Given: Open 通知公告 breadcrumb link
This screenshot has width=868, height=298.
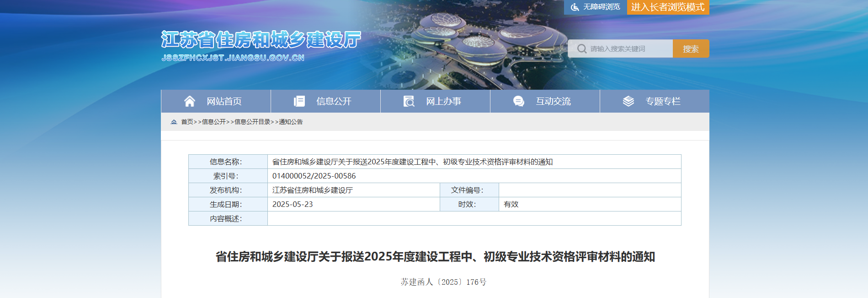Looking at the screenshot, I should (x=291, y=122).
